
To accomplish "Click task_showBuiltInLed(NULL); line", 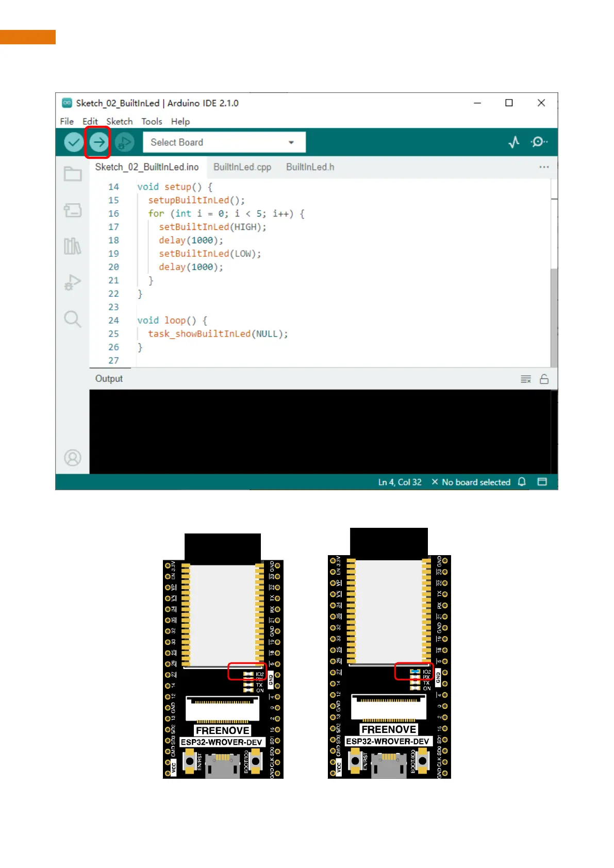I will click(x=218, y=334).
